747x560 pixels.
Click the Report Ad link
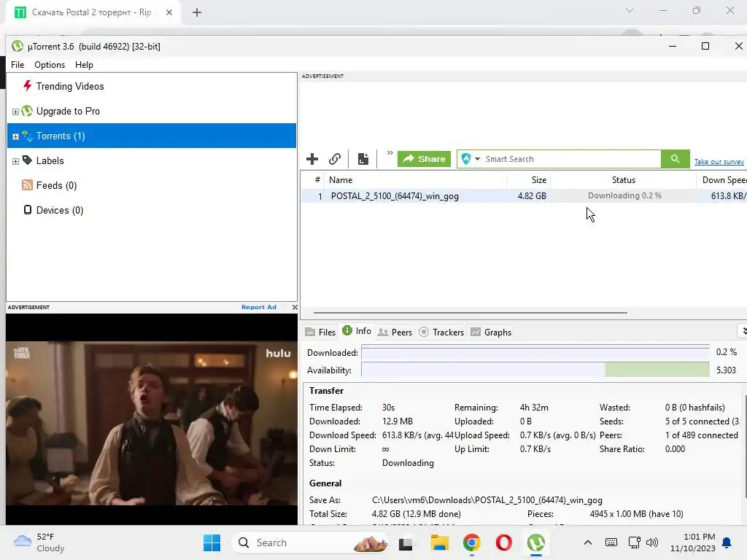pos(259,307)
